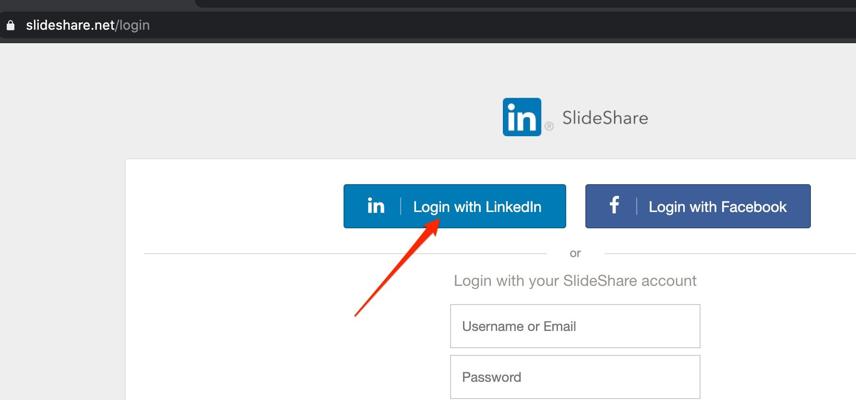This screenshot has width=856, height=400.
Task: Click the blue LinkedIn logo beside SlideShare
Action: (522, 117)
